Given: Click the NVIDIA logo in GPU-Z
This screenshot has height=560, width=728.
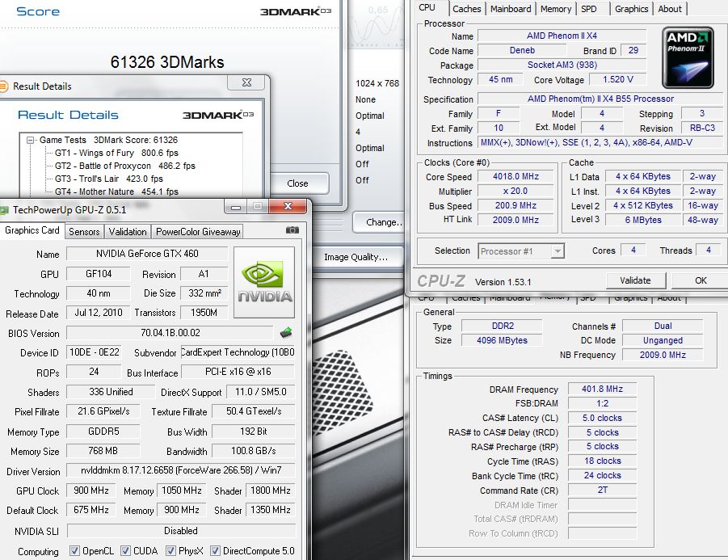Looking at the screenshot, I should tap(264, 282).
